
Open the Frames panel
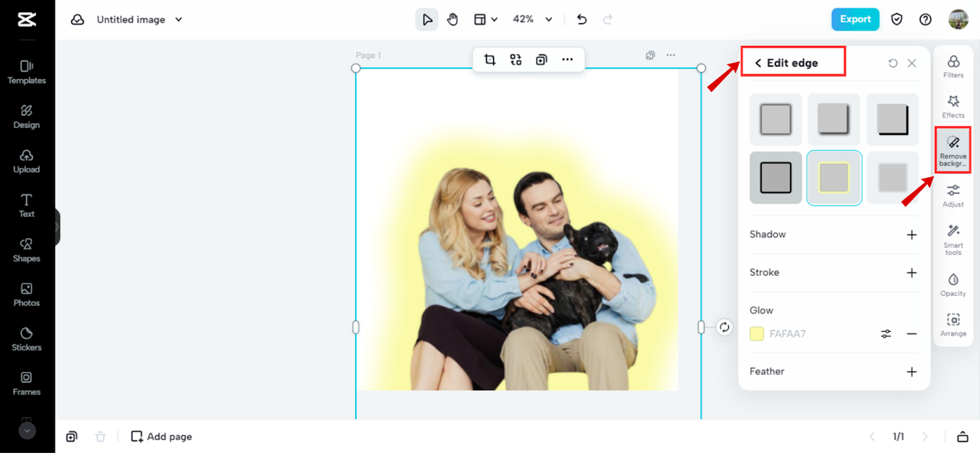click(x=27, y=383)
